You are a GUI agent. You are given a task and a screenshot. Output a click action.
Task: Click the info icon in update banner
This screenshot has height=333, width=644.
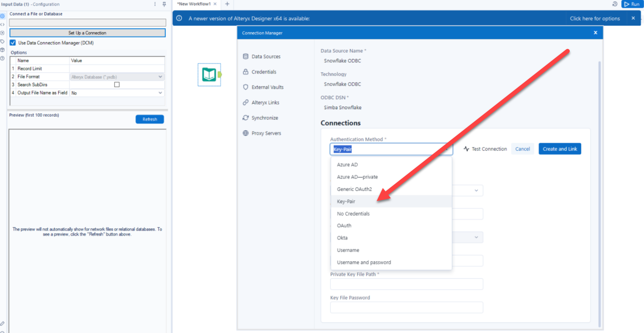click(179, 18)
